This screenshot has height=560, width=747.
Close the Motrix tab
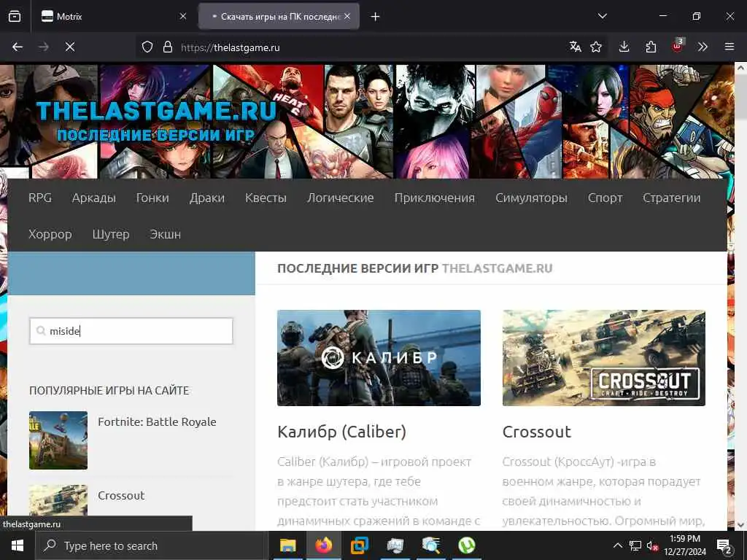point(183,16)
